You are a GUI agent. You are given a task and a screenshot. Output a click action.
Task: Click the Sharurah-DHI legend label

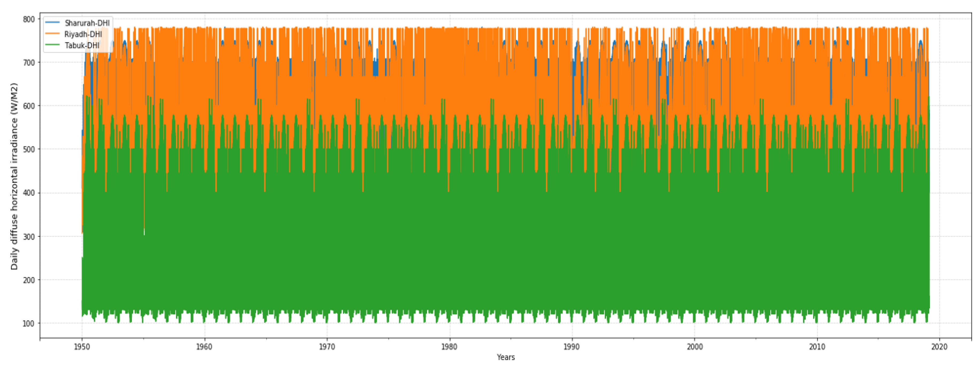point(87,23)
